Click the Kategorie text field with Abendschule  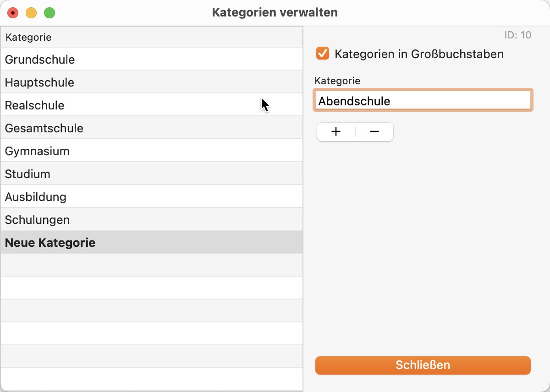(x=423, y=101)
